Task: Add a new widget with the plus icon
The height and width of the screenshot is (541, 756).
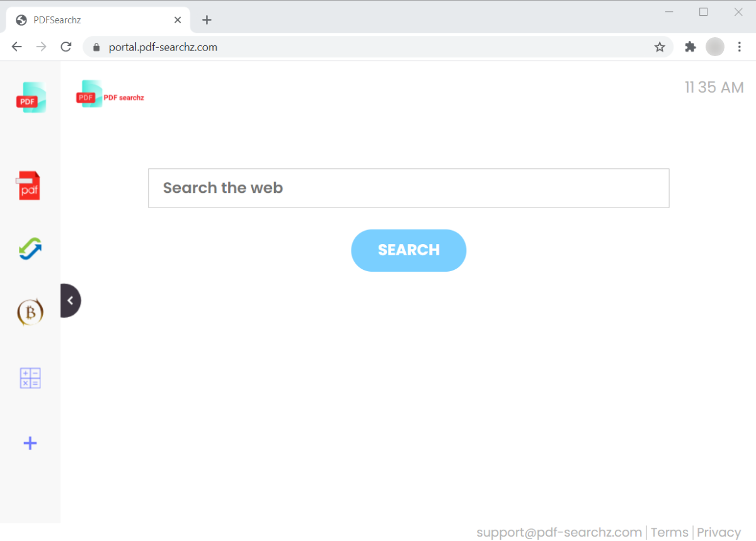Action: (x=30, y=443)
